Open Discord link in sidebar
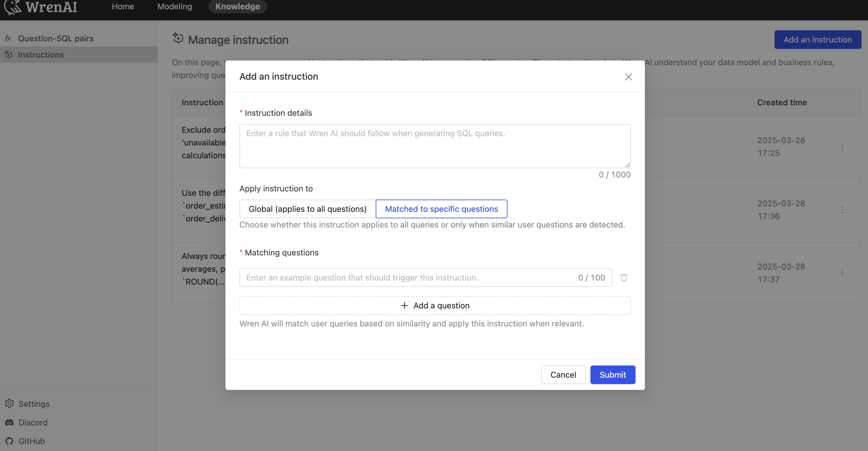868x451 pixels. (26, 422)
